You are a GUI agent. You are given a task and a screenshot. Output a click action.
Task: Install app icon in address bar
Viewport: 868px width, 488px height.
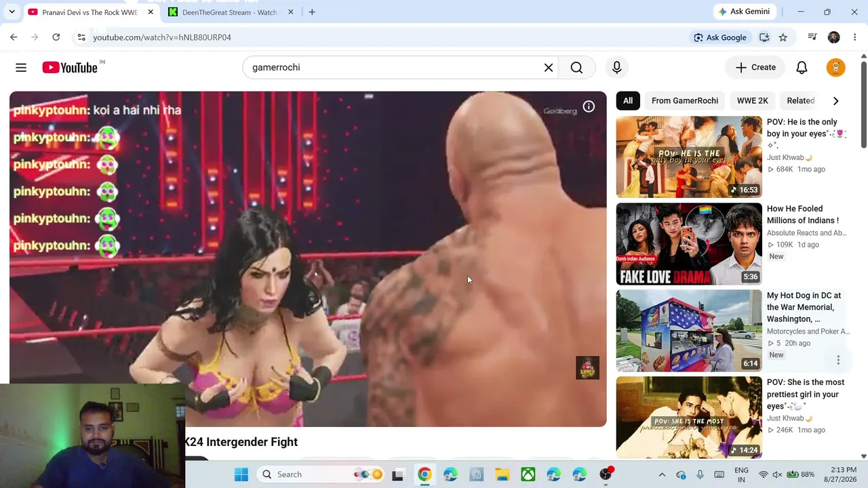click(764, 37)
